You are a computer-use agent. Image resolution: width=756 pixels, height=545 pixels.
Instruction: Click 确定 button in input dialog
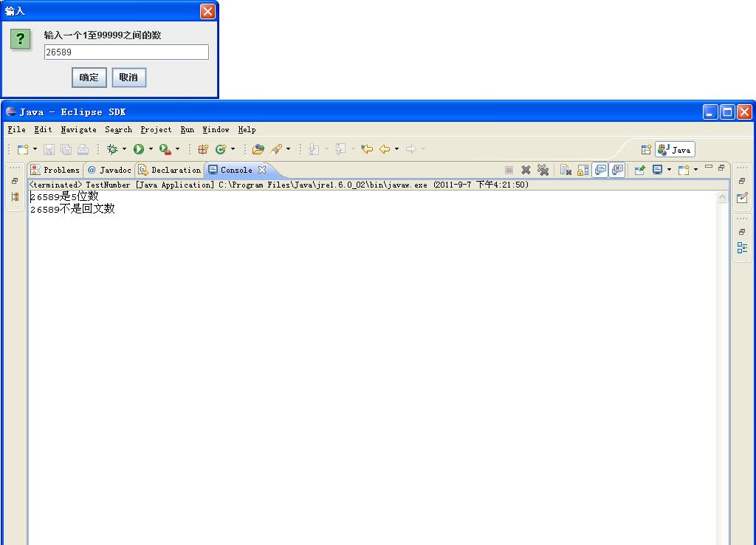coord(89,77)
